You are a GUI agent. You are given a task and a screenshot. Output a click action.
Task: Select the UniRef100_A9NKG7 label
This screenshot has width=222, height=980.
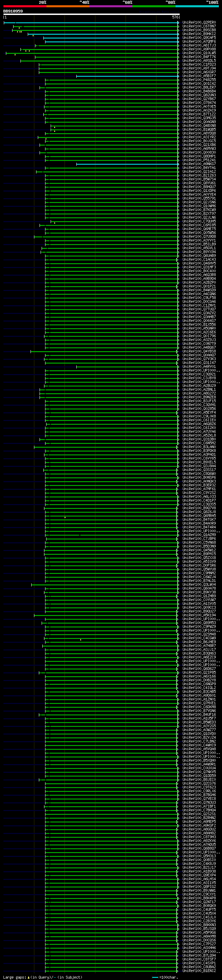click(x=199, y=164)
